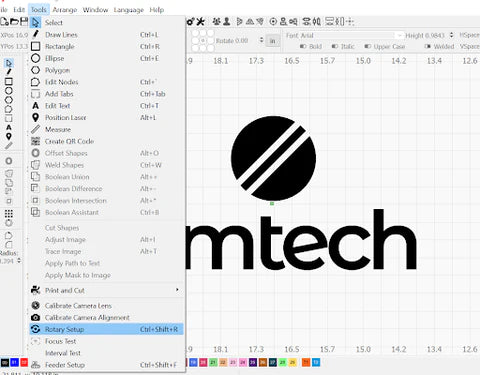Click the Calibrate Camera Alignment camera icon
The image size is (480, 375).
(x=36, y=317)
